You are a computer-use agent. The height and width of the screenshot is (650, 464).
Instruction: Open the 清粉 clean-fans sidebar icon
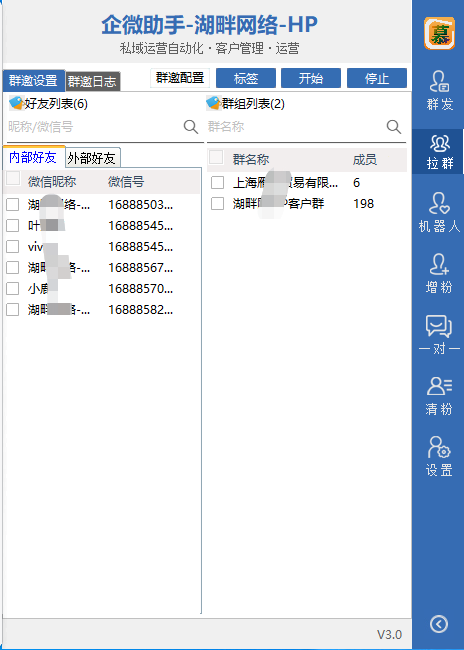(439, 395)
